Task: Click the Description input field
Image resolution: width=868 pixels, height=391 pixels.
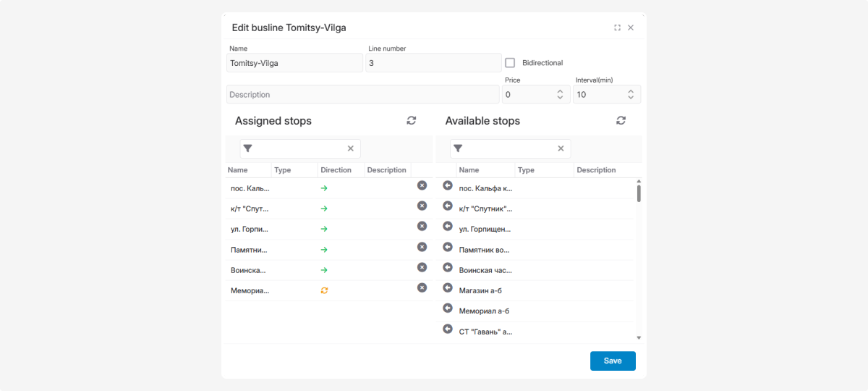Action: 362,94
